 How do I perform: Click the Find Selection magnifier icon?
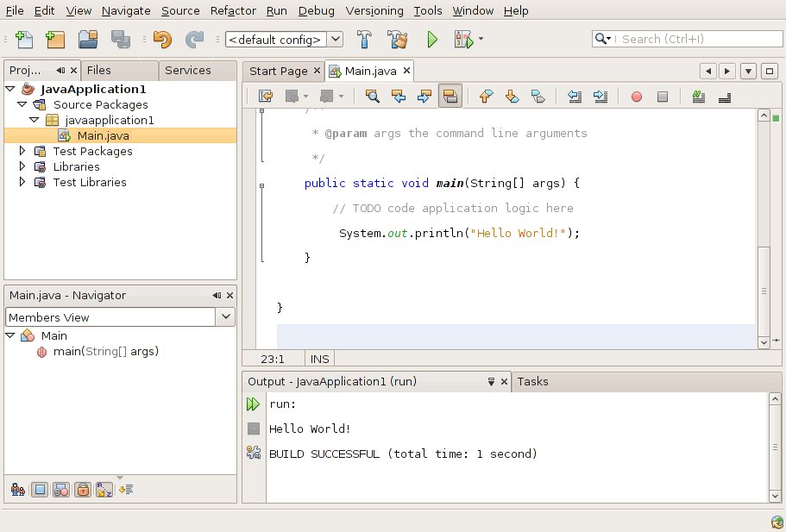pyautogui.click(x=372, y=97)
